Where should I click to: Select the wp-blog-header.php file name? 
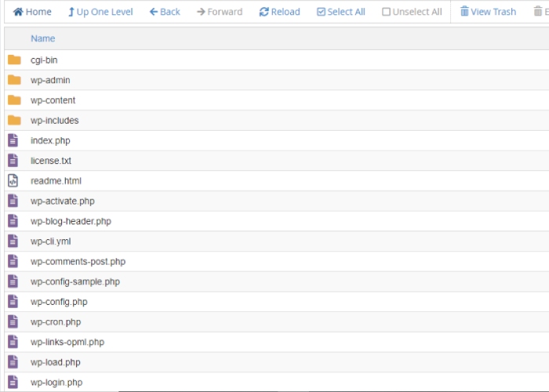tap(71, 222)
